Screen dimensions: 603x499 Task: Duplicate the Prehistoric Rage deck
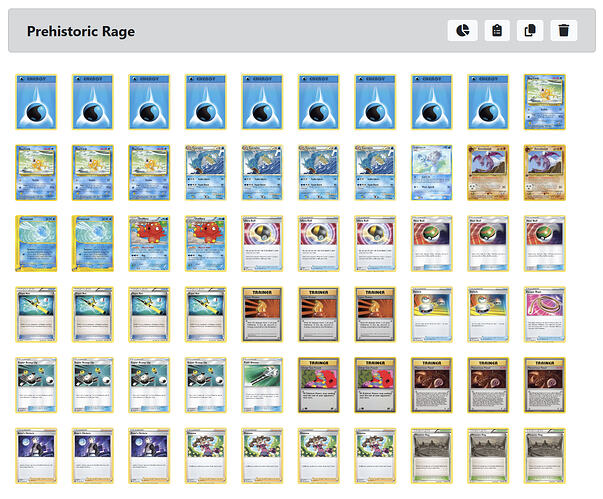point(530,30)
